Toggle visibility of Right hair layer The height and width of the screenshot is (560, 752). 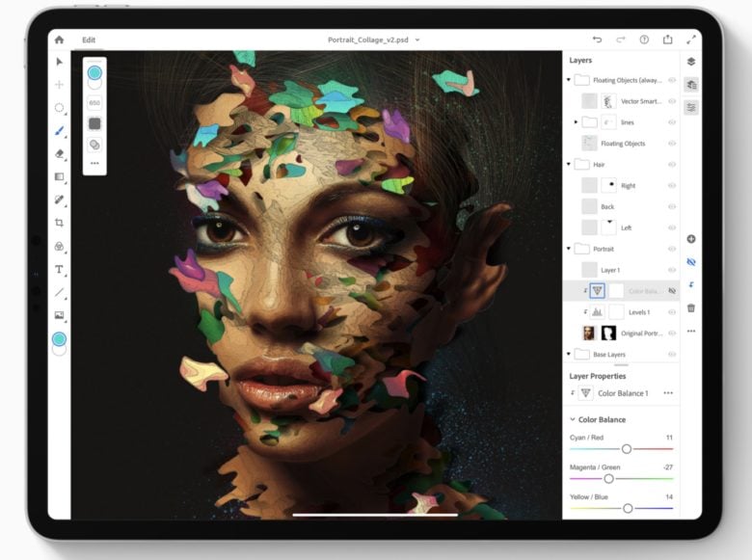pos(672,186)
